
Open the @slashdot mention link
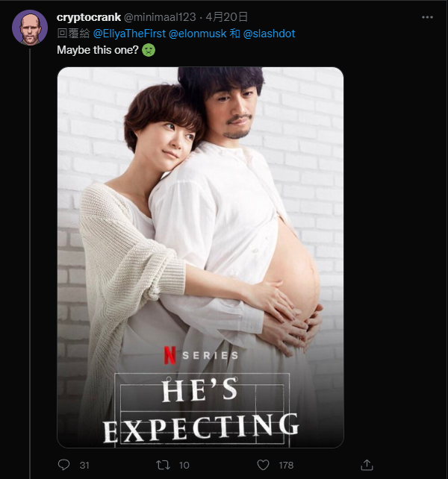pyautogui.click(x=269, y=34)
